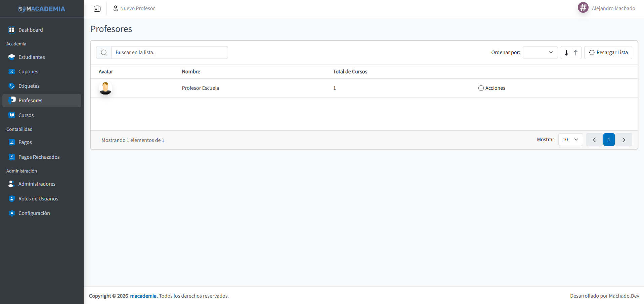Open the Ordenar por dropdown
644x304 pixels.
coord(540,52)
